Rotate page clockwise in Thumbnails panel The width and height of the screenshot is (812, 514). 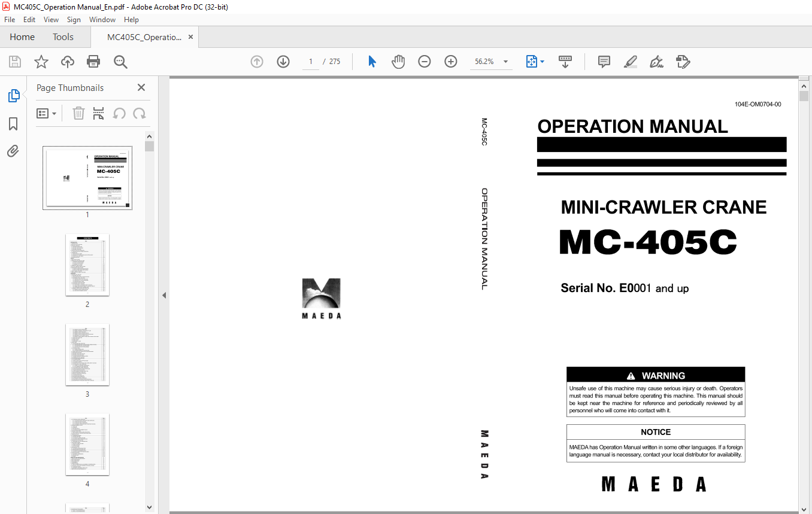(140, 113)
